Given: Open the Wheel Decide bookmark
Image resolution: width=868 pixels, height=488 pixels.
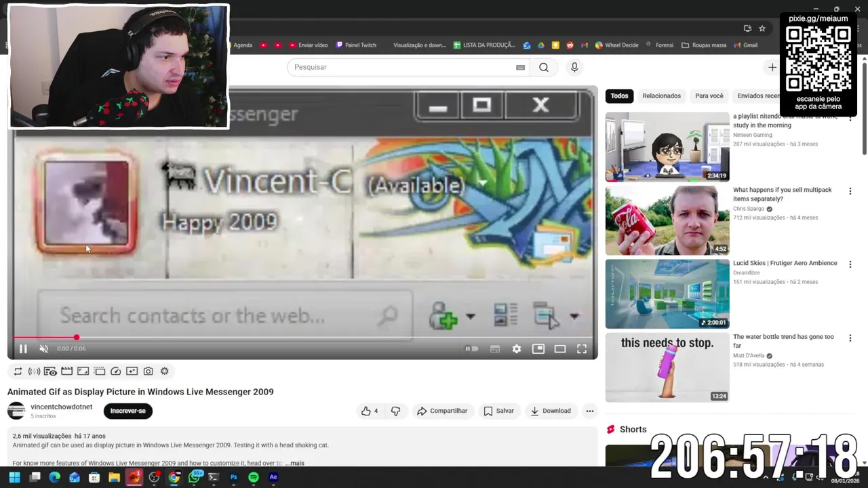Looking at the screenshot, I should pyautogui.click(x=617, y=45).
